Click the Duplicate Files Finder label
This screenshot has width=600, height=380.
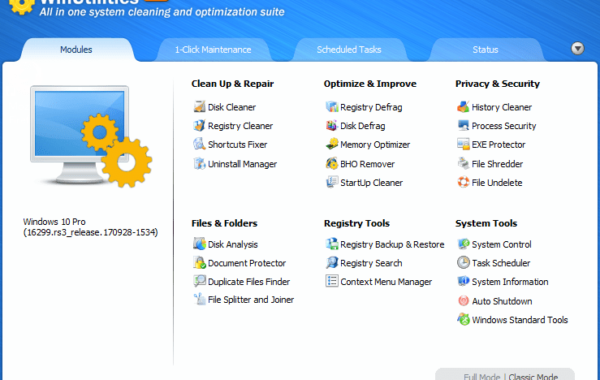point(249,282)
